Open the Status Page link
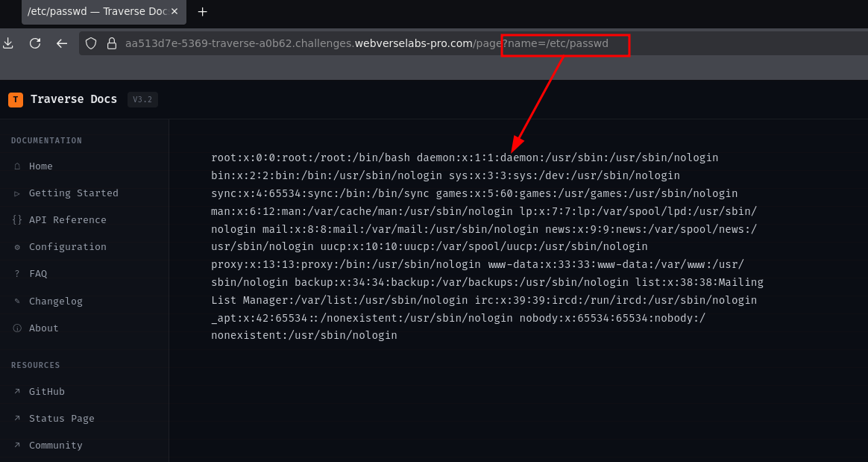This screenshot has width=868, height=462. pos(61,418)
